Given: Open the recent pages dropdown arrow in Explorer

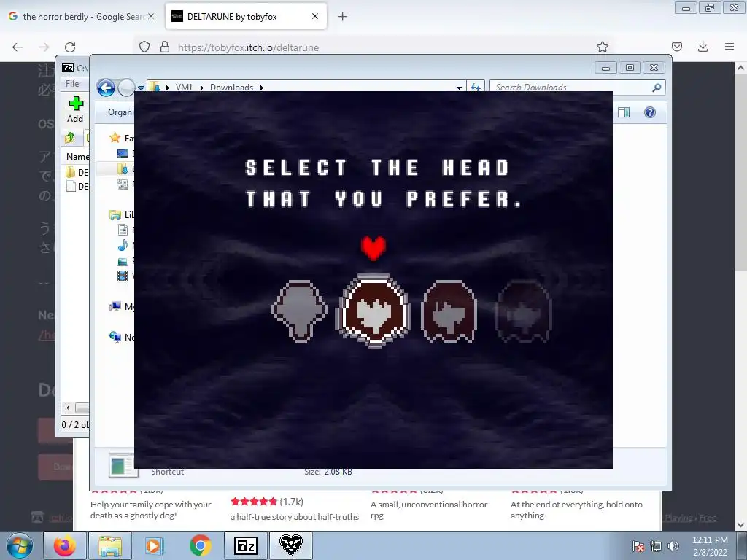Looking at the screenshot, I should pos(141,88).
